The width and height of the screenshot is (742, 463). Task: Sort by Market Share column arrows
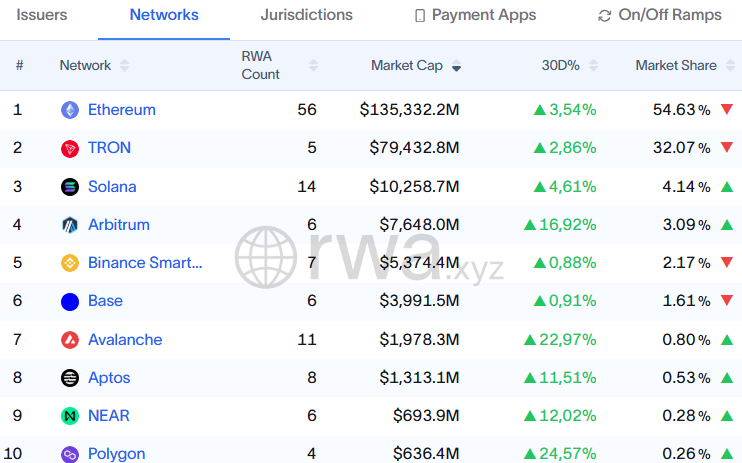(730, 65)
